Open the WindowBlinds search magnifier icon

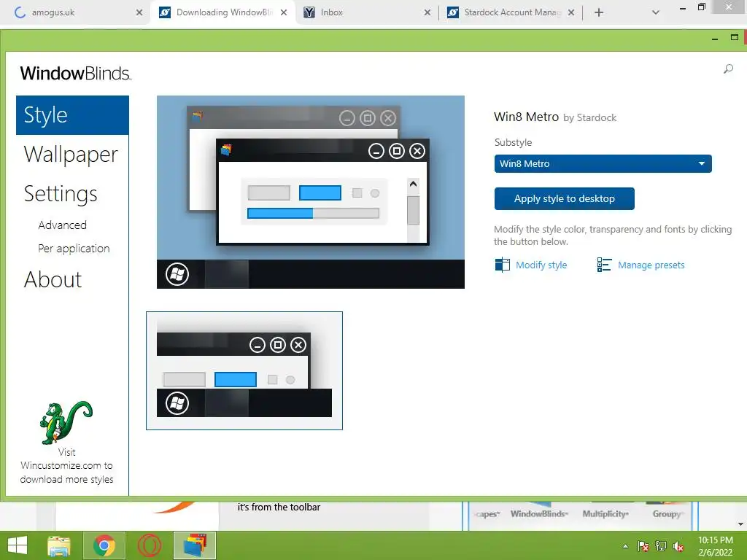728,69
